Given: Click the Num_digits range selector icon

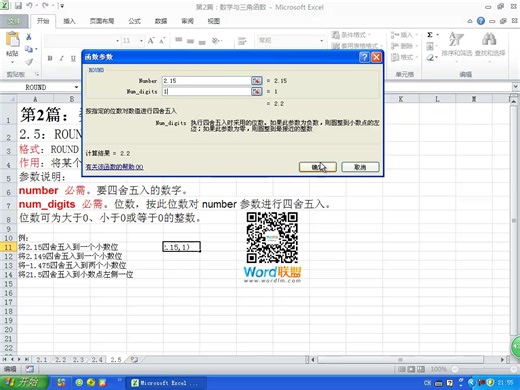Looking at the screenshot, I should pos(256,91).
